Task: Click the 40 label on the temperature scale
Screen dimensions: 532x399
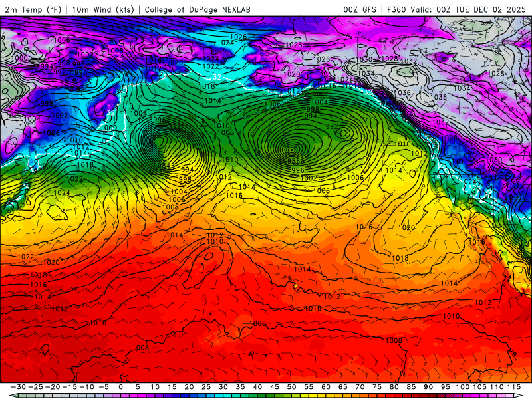Action: [257, 387]
